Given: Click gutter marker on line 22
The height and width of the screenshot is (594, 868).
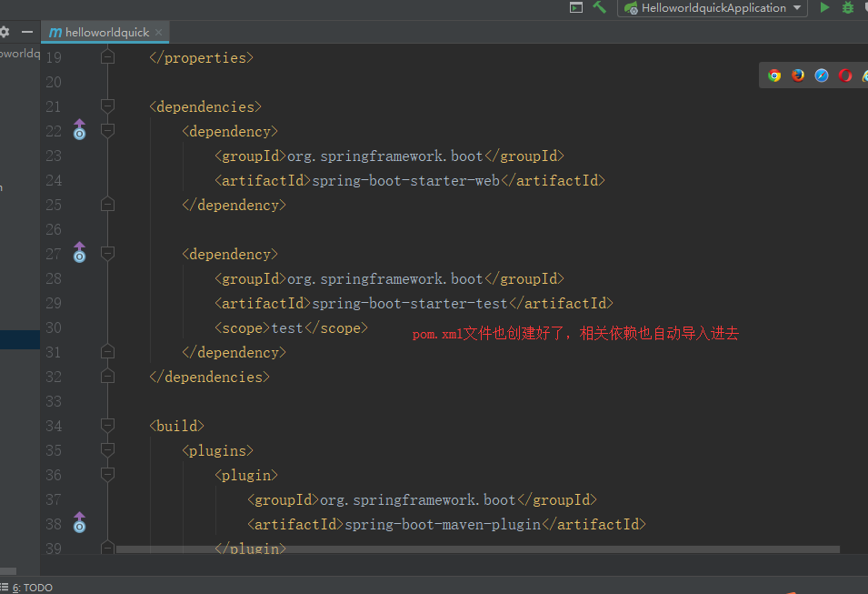Looking at the screenshot, I should point(79,130).
